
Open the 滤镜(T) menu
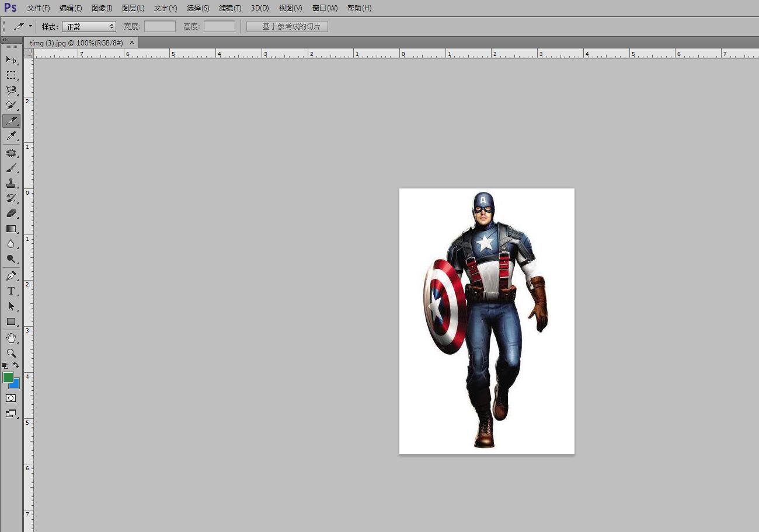point(229,8)
